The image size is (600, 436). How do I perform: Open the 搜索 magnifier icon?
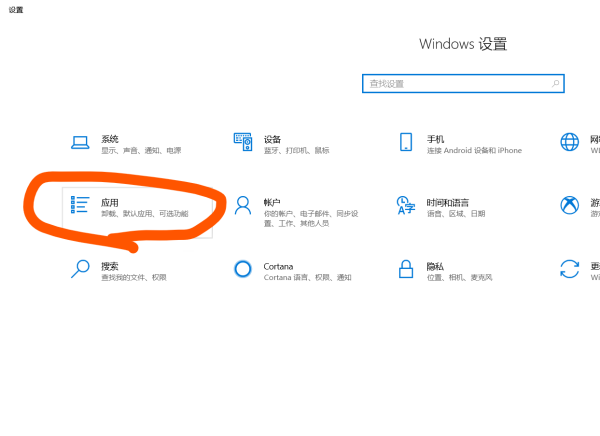coord(80,269)
